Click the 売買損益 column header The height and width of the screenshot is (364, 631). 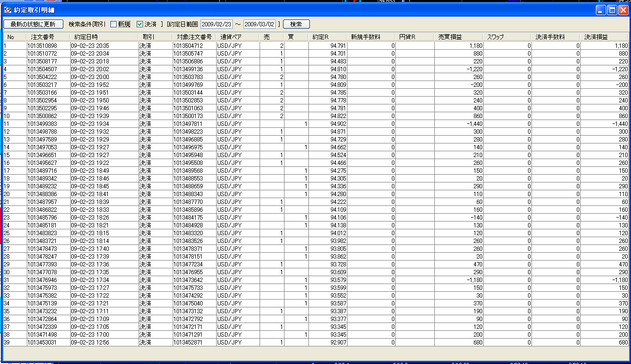click(459, 37)
